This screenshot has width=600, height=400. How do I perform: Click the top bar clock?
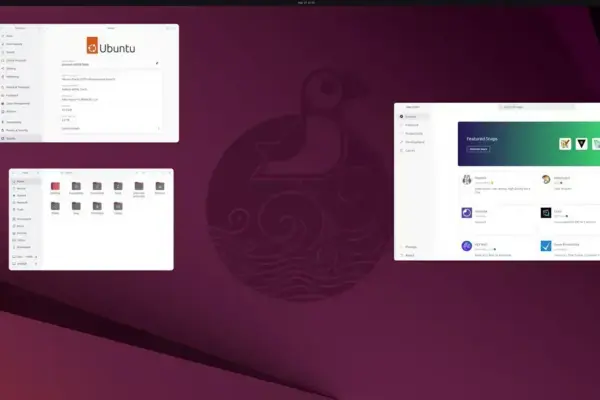pyautogui.click(x=306, y=3)
